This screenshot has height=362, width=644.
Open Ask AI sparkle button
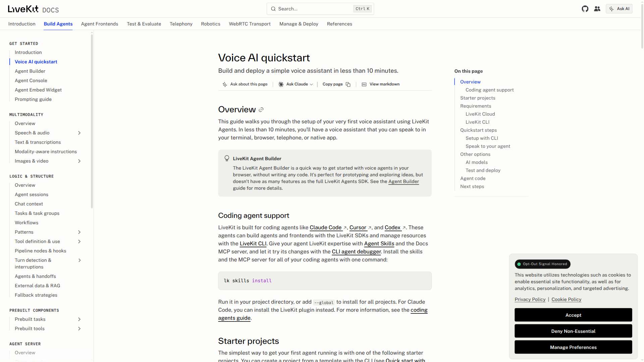pos(619,9)
